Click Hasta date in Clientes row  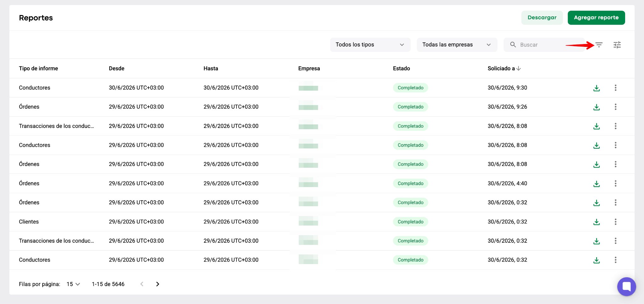[231, 222]
